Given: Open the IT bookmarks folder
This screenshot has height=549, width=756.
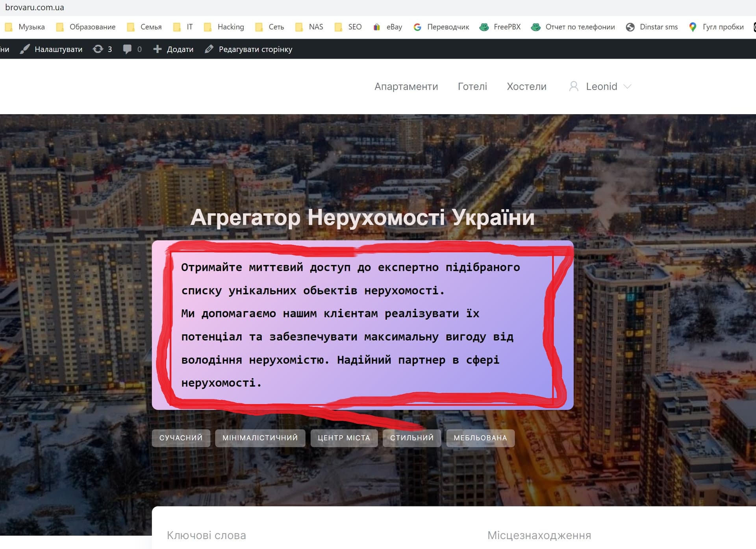Looking at the screenshot, I should click(x=183, y=27).
